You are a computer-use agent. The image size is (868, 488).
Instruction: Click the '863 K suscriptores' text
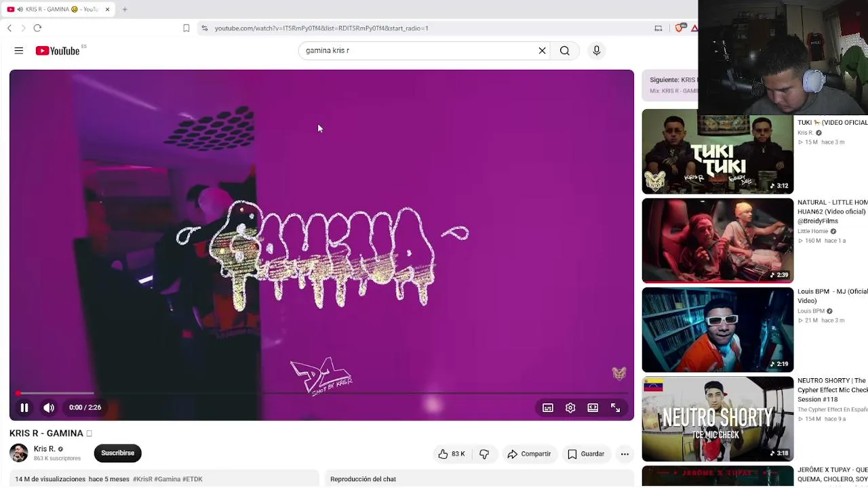click(x=57, y=458)
